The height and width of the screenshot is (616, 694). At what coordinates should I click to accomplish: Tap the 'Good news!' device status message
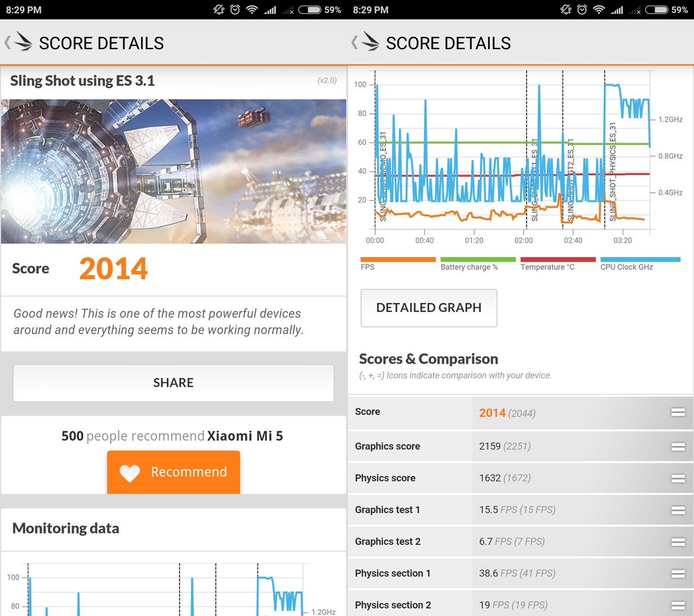[x=158, y=322]
